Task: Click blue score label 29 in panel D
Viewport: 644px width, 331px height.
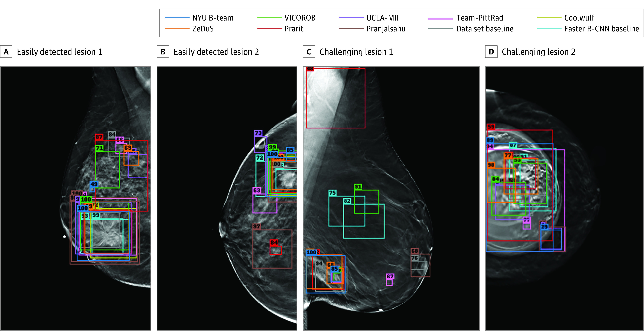Action: pos(545,227)
